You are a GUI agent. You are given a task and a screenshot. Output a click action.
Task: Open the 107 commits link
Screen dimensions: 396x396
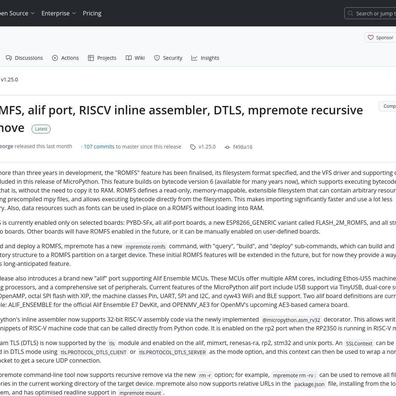point(99,147)
